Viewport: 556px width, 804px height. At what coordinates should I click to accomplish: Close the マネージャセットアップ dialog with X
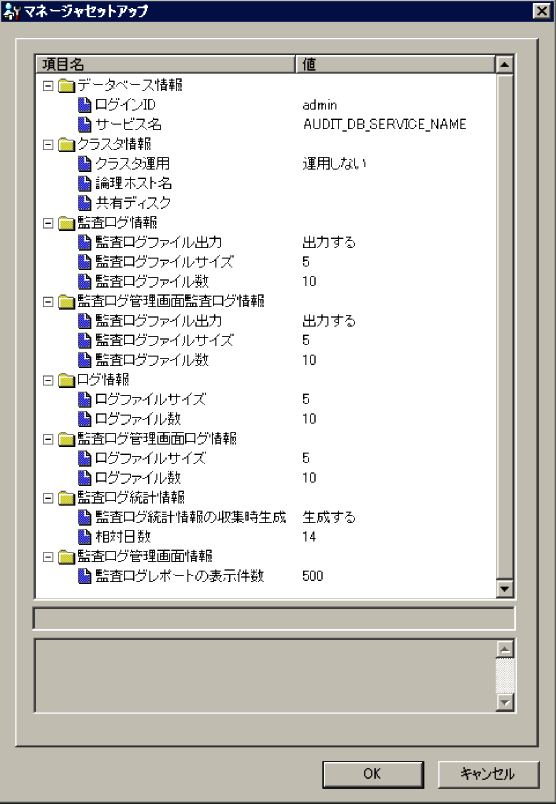[541, 11]
